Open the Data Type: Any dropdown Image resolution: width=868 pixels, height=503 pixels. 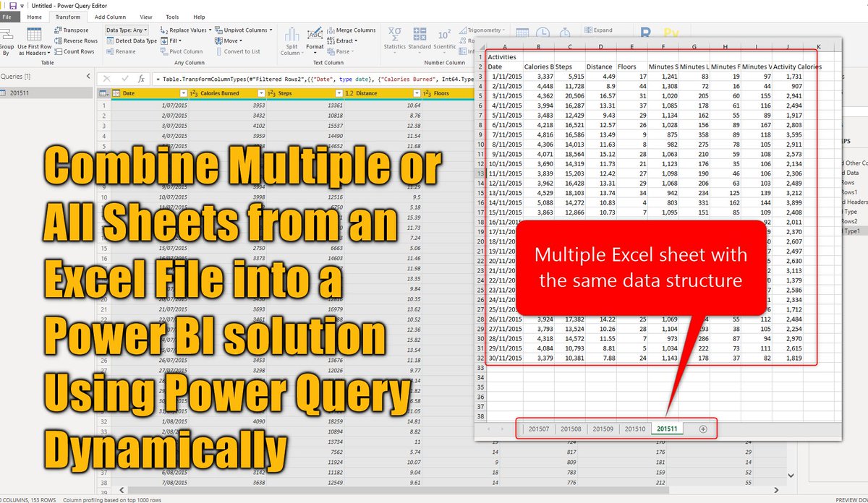click(127, 30)
